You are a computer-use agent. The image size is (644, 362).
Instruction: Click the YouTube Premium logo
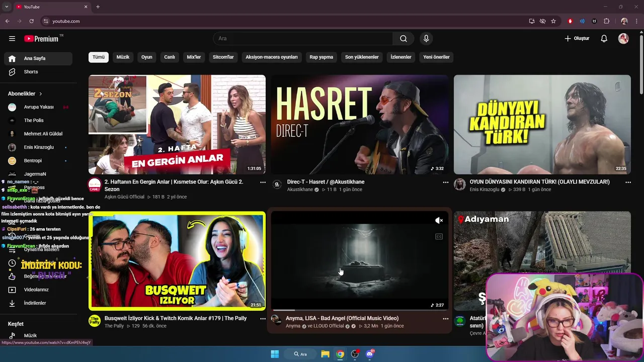(42, 39)
